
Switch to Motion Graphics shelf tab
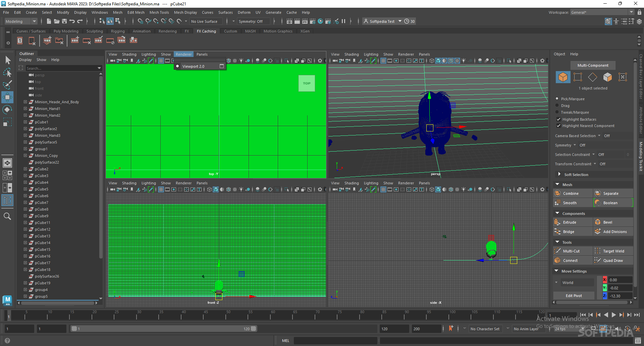[x=278, y=31]
